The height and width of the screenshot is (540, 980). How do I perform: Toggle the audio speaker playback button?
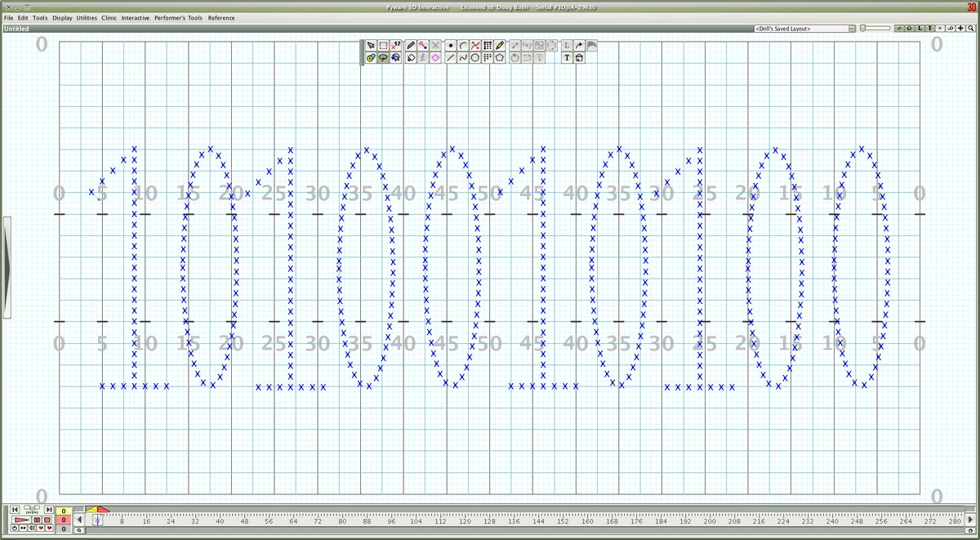coord(32,529)
